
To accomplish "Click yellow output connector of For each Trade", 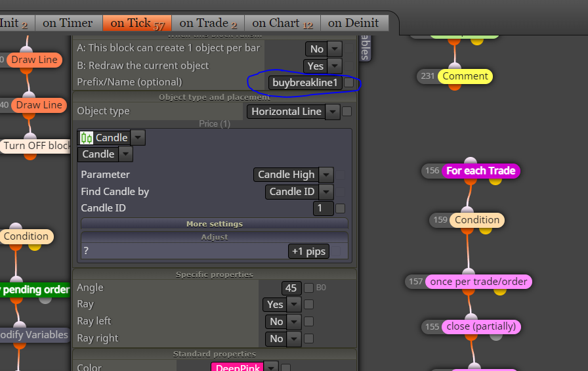I will (495, 181).
